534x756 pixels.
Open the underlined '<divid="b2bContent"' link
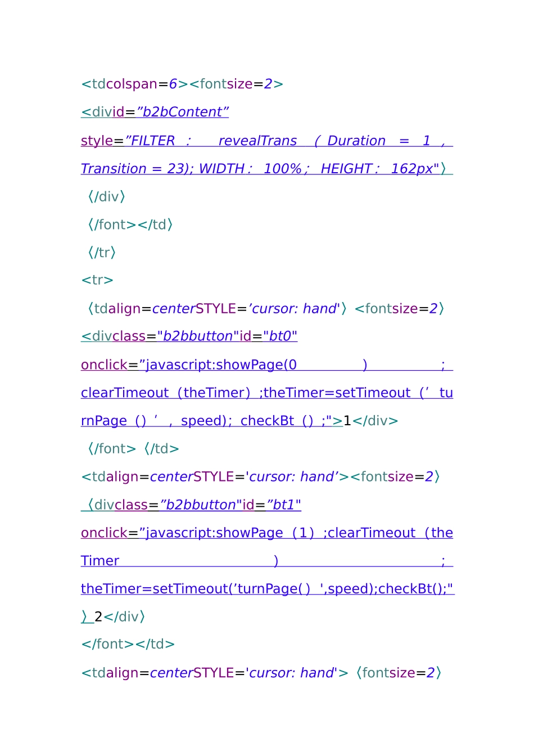155,112
